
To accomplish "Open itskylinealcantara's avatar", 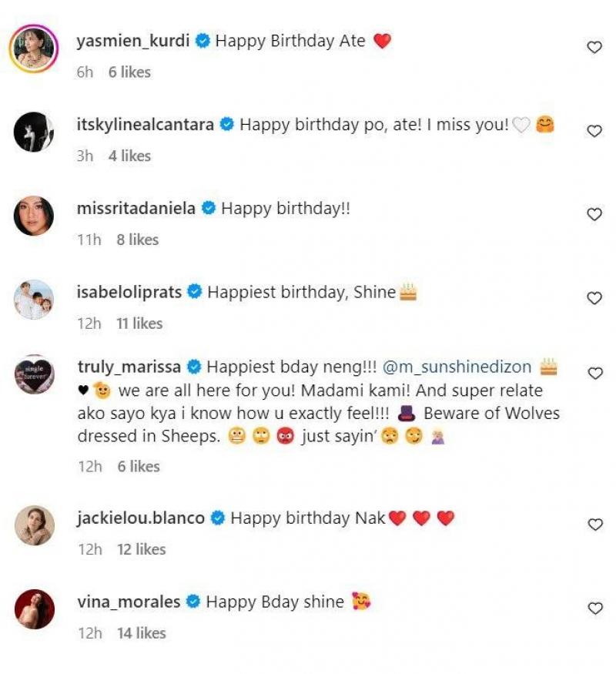I will (x=34, y=132).
